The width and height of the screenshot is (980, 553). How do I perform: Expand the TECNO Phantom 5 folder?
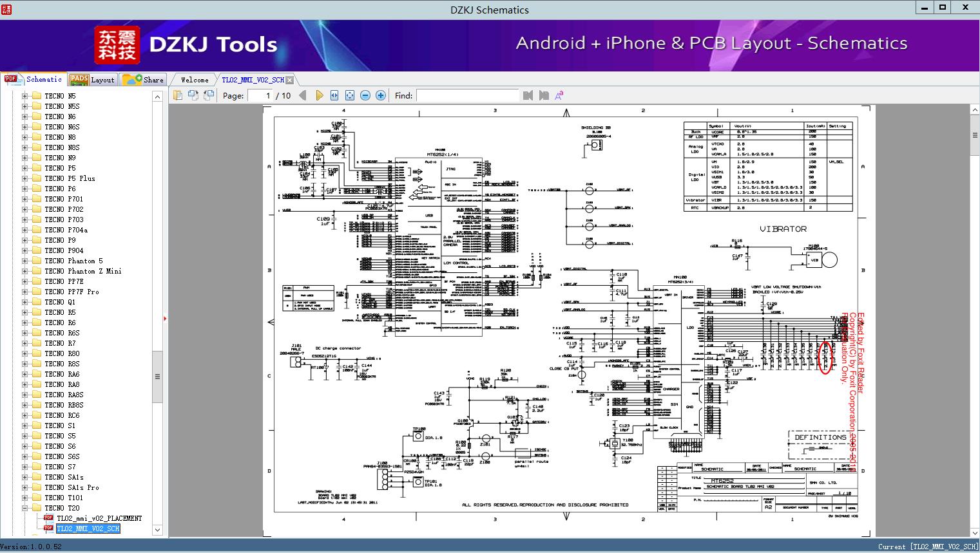[25, 261]
